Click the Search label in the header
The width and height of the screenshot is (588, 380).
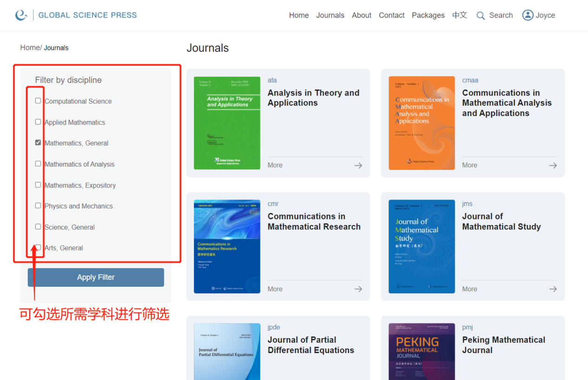click(501, 15)
